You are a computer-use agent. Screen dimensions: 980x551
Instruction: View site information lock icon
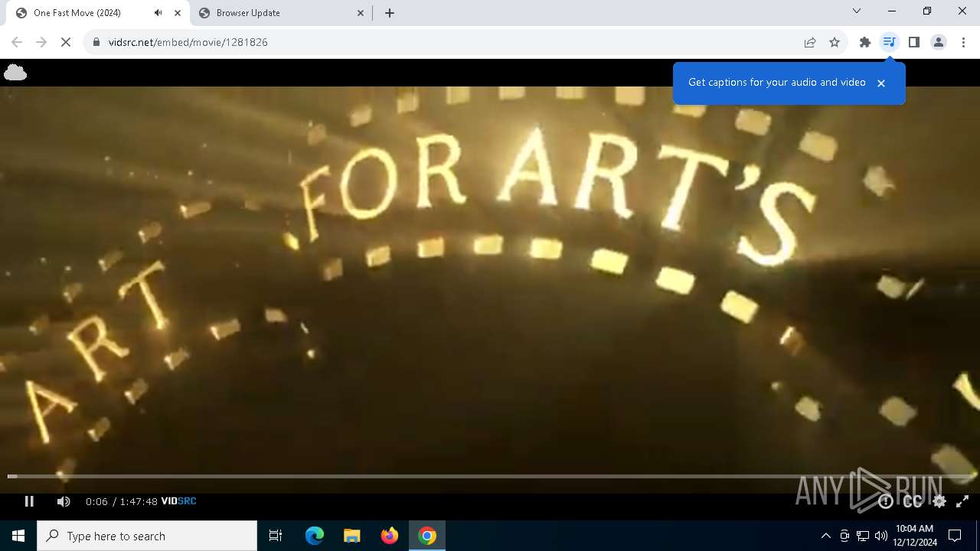tap(96, 42)
